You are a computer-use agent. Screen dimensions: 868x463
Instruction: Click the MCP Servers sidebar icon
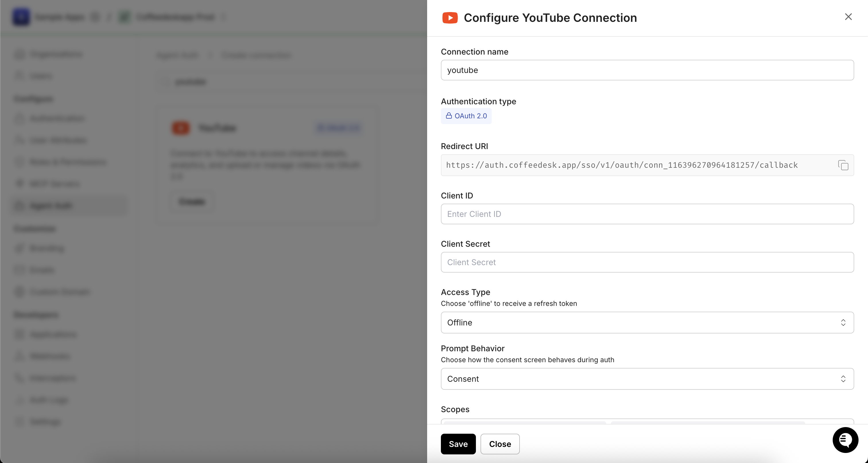(19, 184)
